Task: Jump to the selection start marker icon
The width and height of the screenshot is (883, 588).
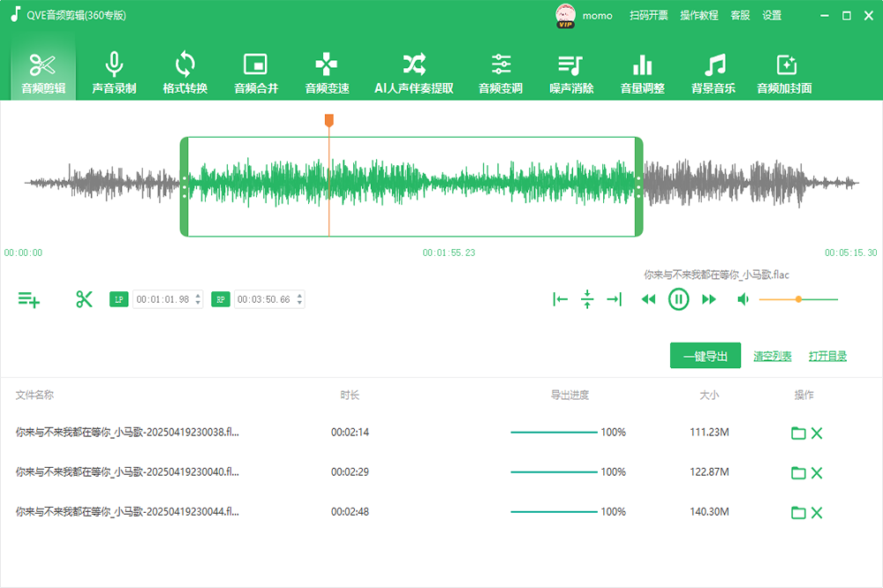Action: 560,299
